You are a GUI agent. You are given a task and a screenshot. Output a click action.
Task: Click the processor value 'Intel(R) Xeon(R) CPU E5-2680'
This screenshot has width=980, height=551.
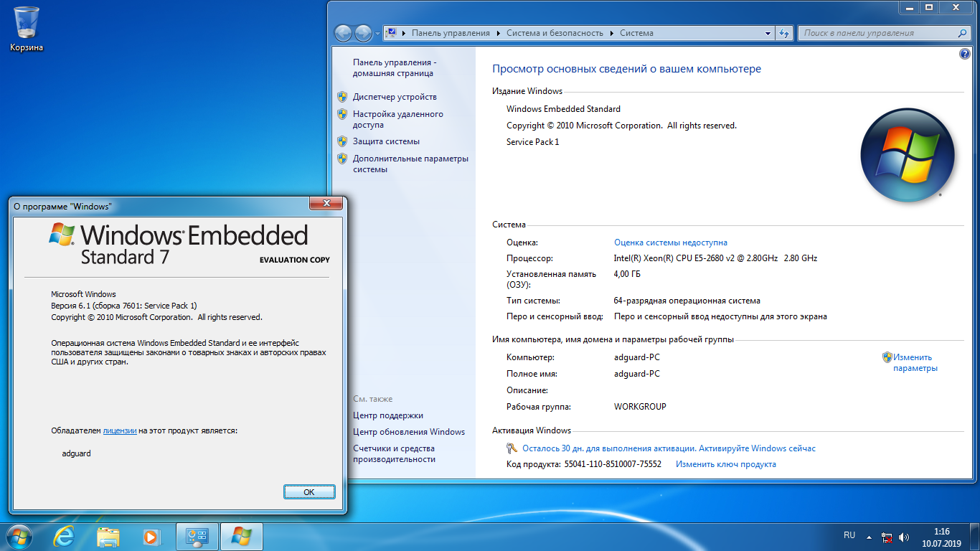pos(715,258)
